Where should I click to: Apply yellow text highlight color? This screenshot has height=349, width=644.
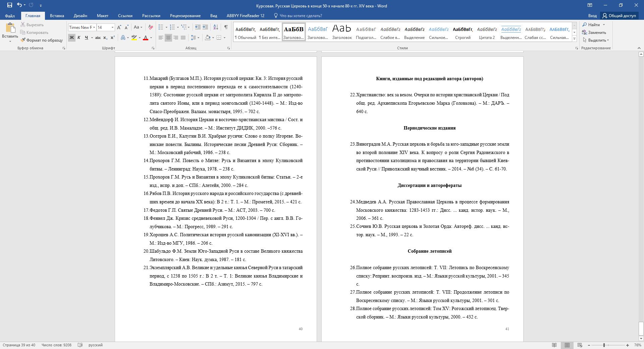pyautogui.click(x=134, y=38)
